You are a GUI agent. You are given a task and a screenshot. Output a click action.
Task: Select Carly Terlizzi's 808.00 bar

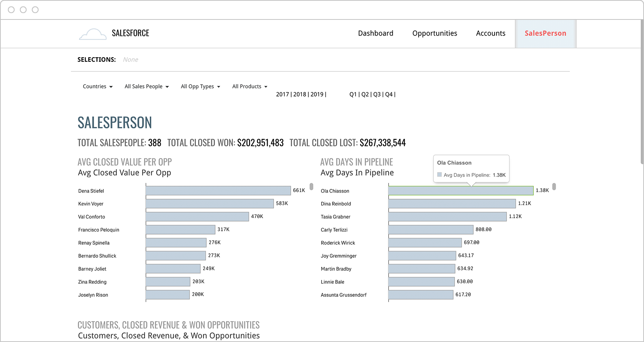pos(431,229)
